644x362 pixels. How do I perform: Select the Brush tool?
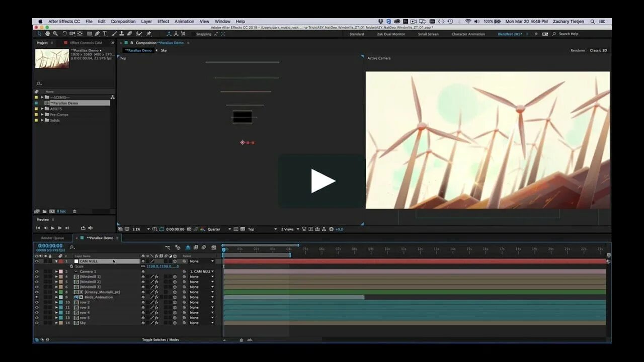click(114, 34)
